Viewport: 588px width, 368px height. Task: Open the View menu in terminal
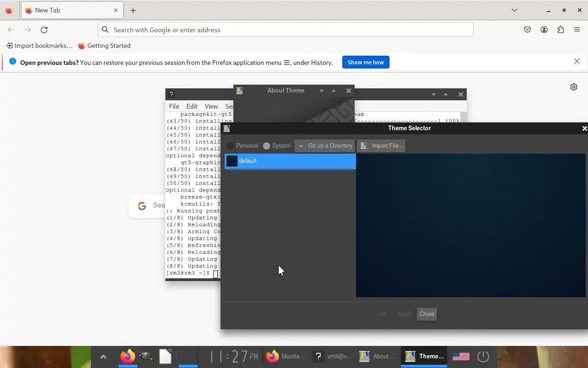tap(211, 106)
